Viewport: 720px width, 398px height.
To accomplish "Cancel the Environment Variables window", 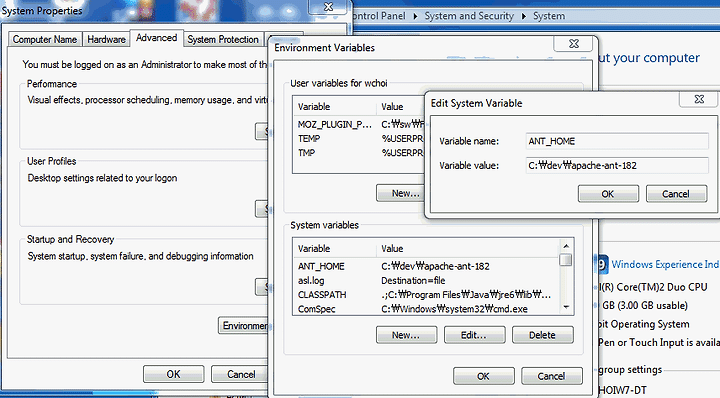I will [x=551, y=376].
